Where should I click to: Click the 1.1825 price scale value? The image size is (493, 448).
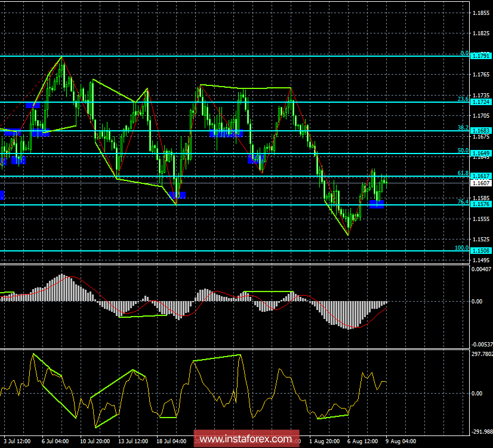[481, 33]
